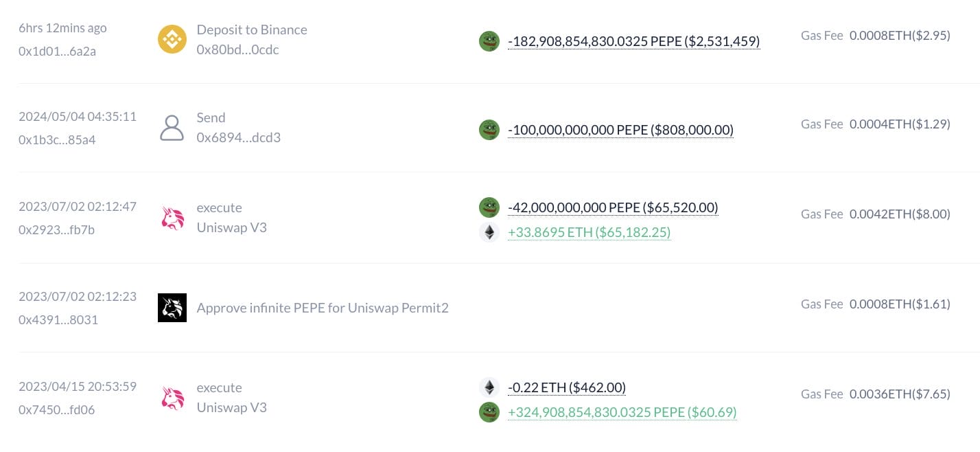Click the ETH icon beside the +33.8695 ETH amount

click(489, 233)
